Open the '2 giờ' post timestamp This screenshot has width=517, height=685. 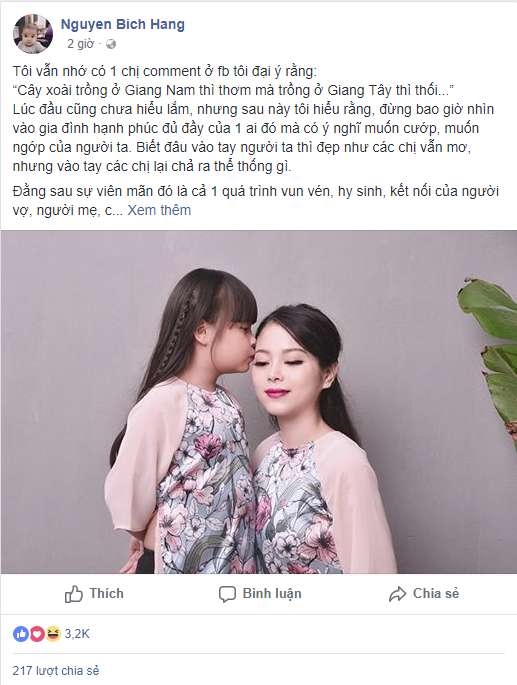click(x=80, y=44)
